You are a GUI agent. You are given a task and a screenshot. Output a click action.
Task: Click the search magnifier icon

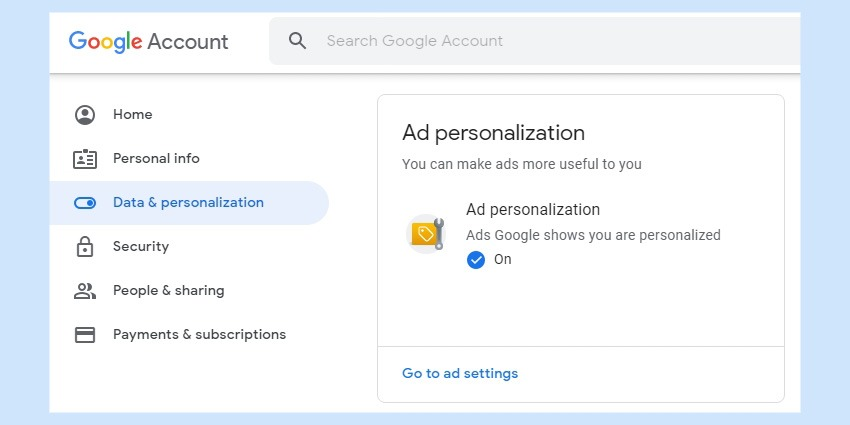(297, 41)
